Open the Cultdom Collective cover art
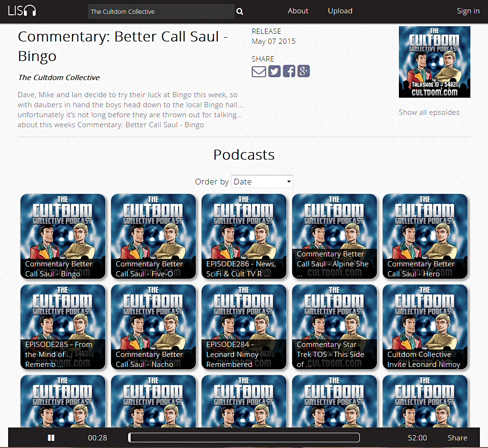 click(x=434, y=62)
